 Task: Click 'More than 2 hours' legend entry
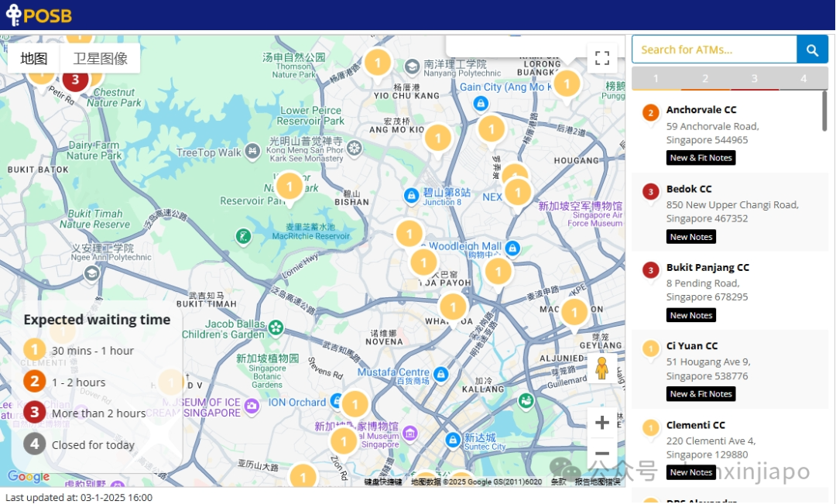[x=84, y=413]
